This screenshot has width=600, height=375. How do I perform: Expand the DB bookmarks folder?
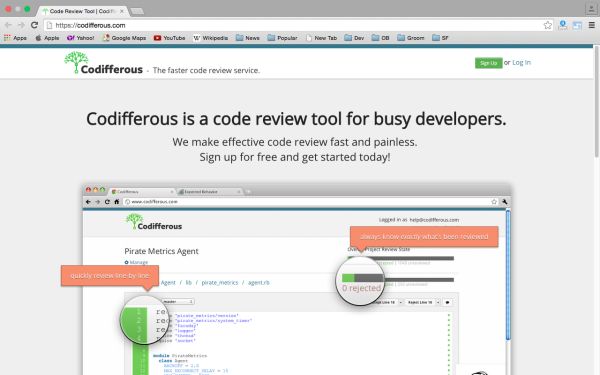(380, 38)
